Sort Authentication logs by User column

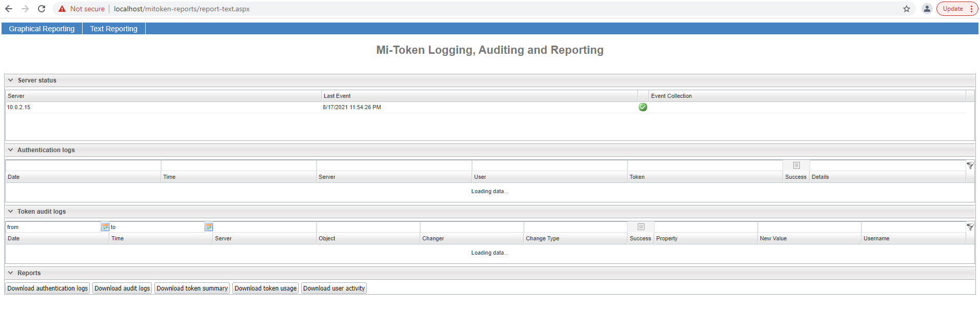550,177
